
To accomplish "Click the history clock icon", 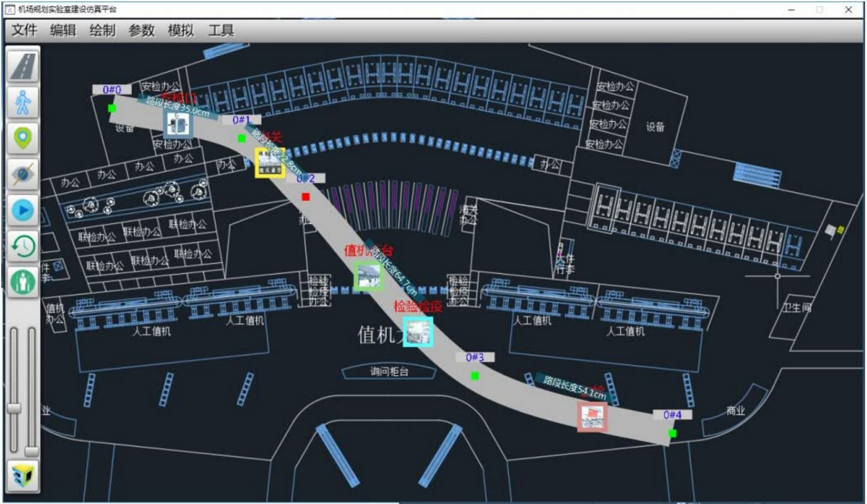I will pyautogui.click(x=23, y=246).
